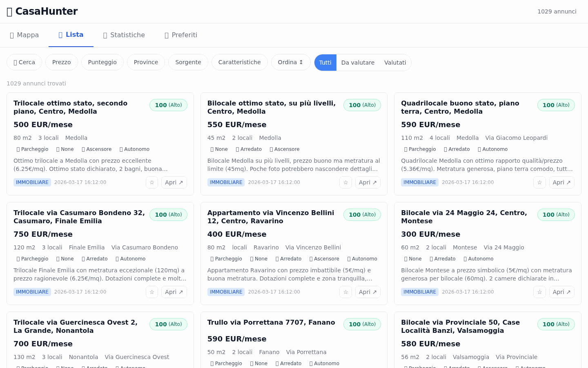588x368 pixels.
Task: Favorite the Appartamento via Vincenzo Bellini listing
Action: click(x=345, y=292)
